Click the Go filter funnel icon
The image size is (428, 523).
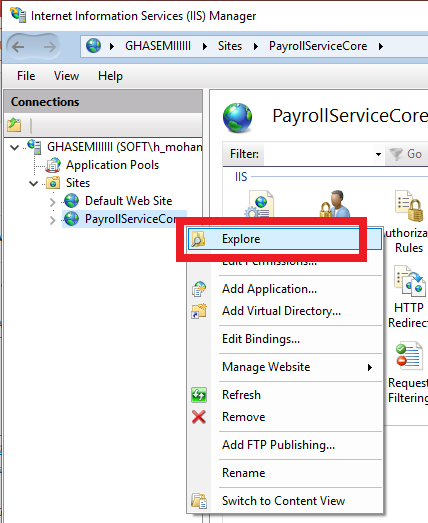(x=396, y=154)
